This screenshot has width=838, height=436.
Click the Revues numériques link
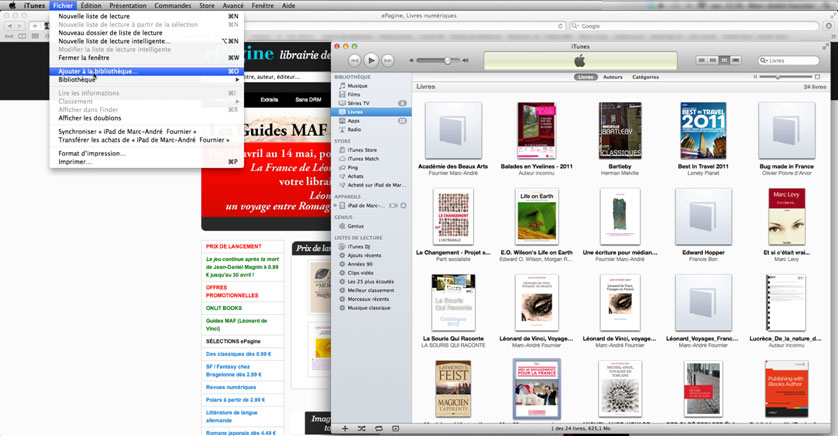tap(231, 387)
